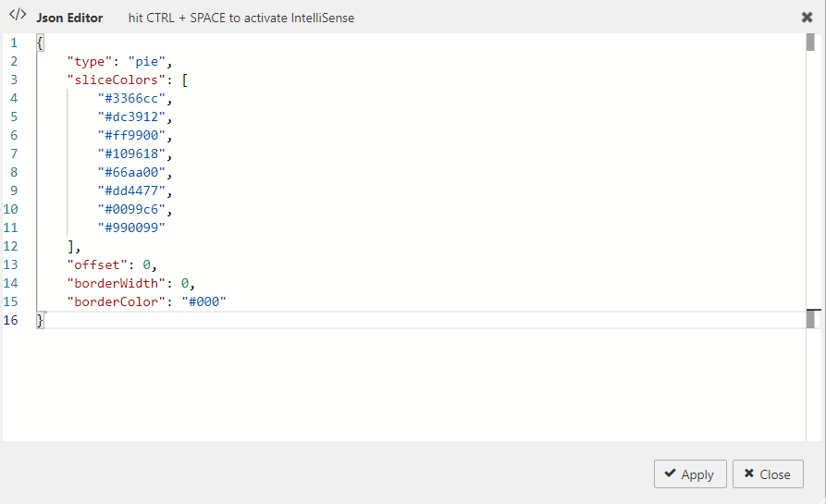Close the dialog with the top-right X icon
This screenshot has height=504, width=826.
[x=807, y=18]
